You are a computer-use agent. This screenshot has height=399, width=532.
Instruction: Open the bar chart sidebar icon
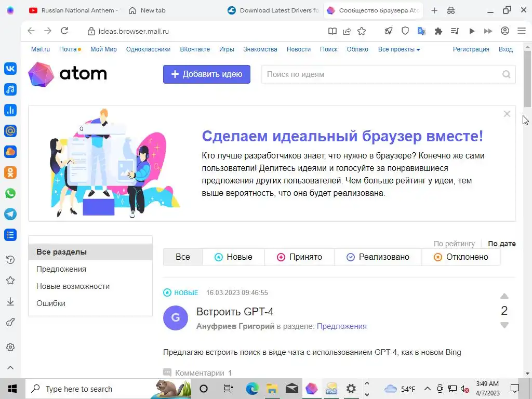[10, 110]
